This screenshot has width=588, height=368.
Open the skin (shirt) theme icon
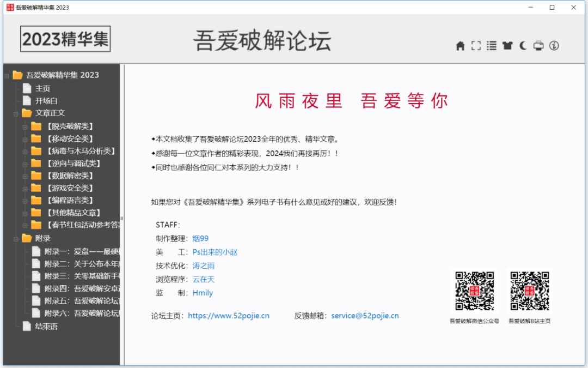(507, 46)
